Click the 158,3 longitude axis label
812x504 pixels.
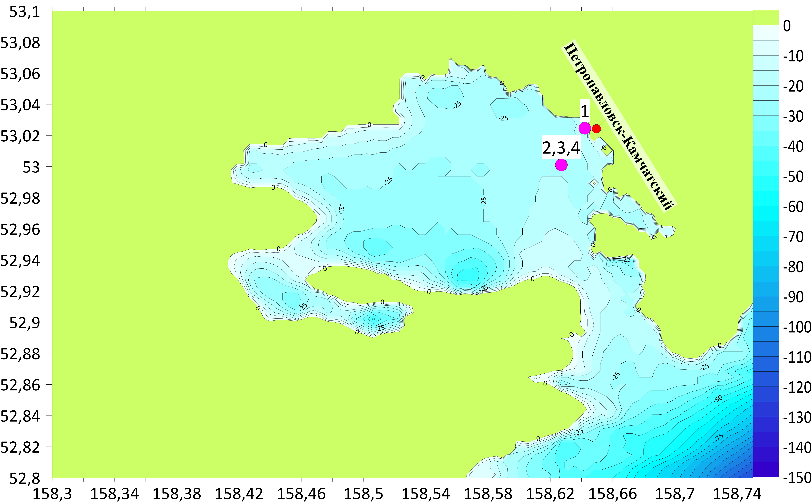52,494
